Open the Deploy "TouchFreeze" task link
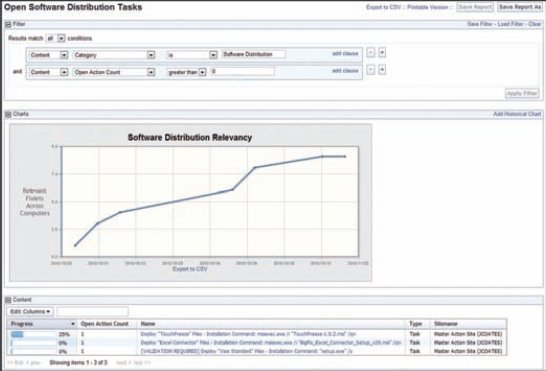The width and height of the screenshot is (546, 371). click(248, 334)
